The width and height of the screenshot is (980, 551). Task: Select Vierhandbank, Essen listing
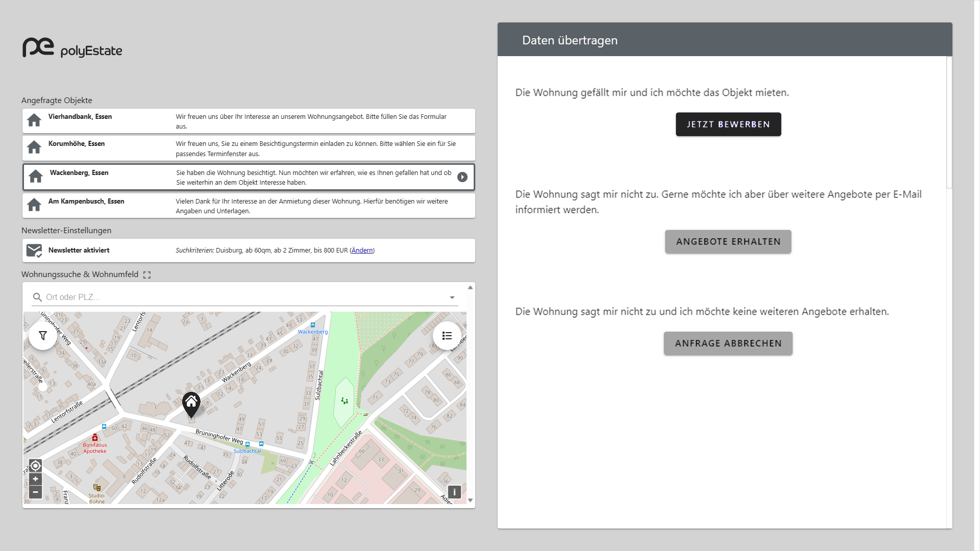[80, 117]
